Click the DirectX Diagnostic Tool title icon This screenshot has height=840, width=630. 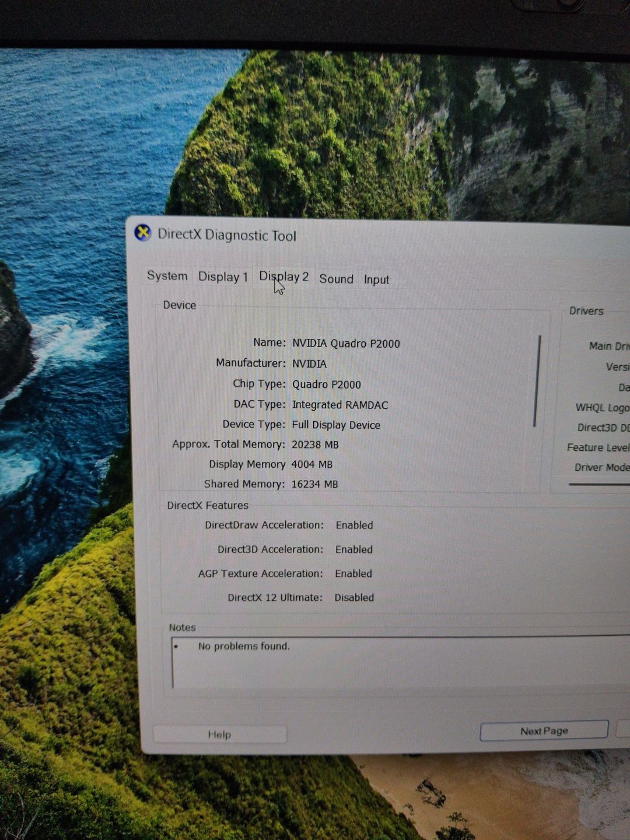[x=143, y=233]
